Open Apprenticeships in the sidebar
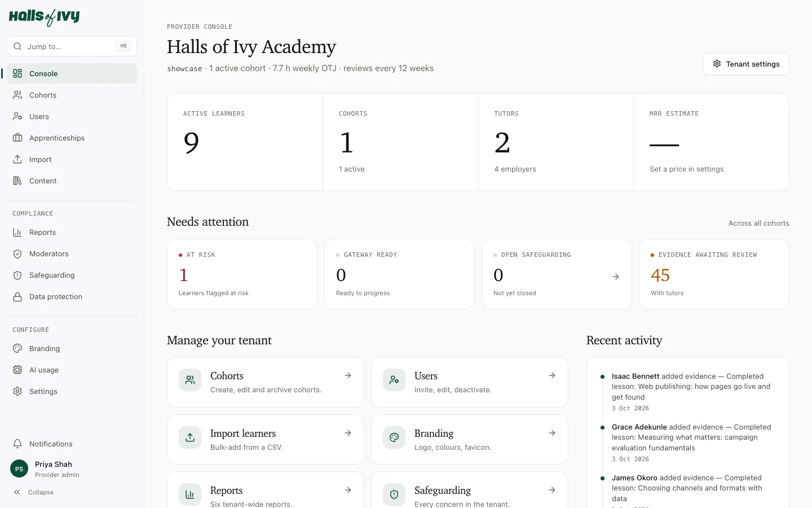This screenshot has width=812, height=508. click(x=72, y=138)
